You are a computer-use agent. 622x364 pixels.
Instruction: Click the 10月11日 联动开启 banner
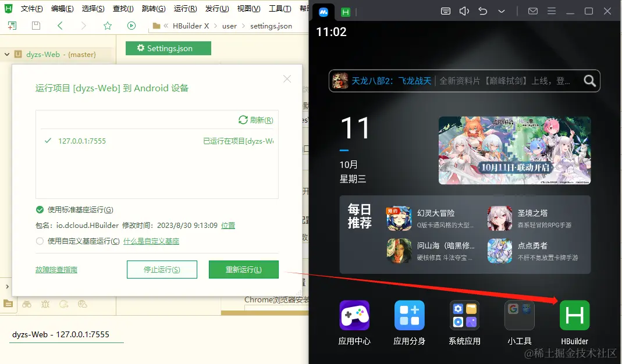[x=514, y=150]
